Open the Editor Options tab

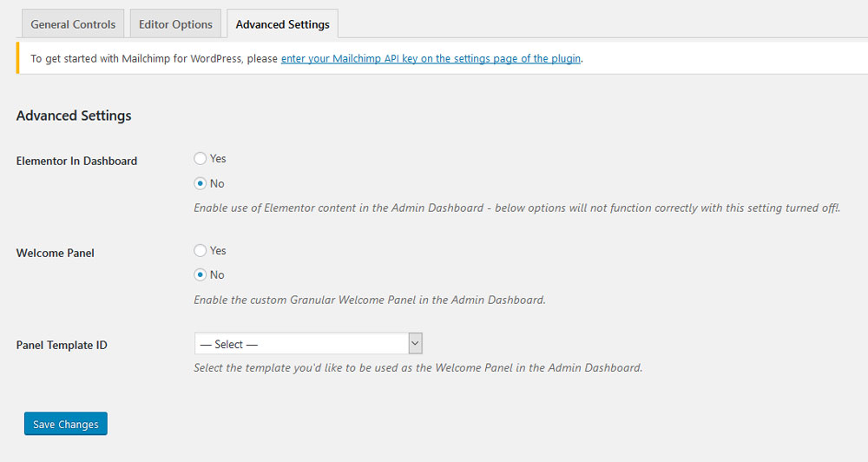tap(175, 23)
